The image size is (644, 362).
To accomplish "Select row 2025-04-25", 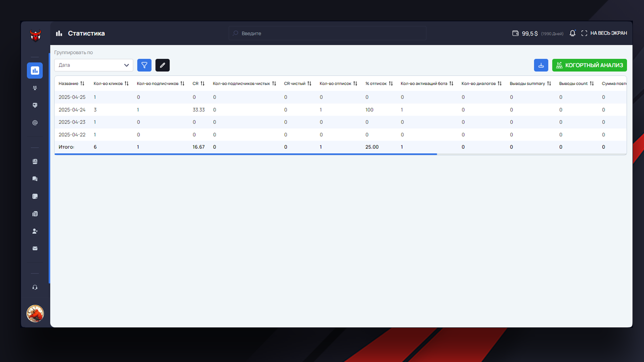I will 340,97.
